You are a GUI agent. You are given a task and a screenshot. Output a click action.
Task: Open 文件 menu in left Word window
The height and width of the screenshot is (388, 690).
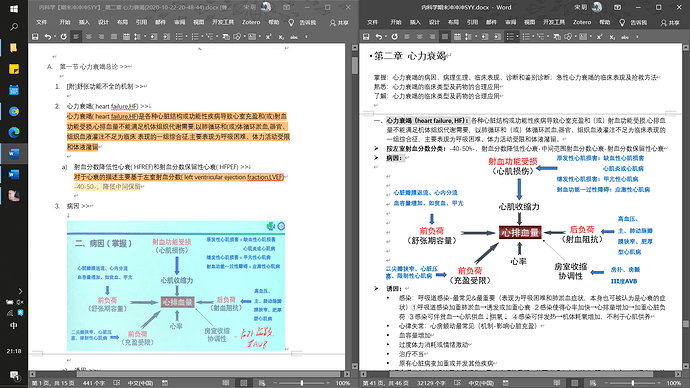coord(41,22)
